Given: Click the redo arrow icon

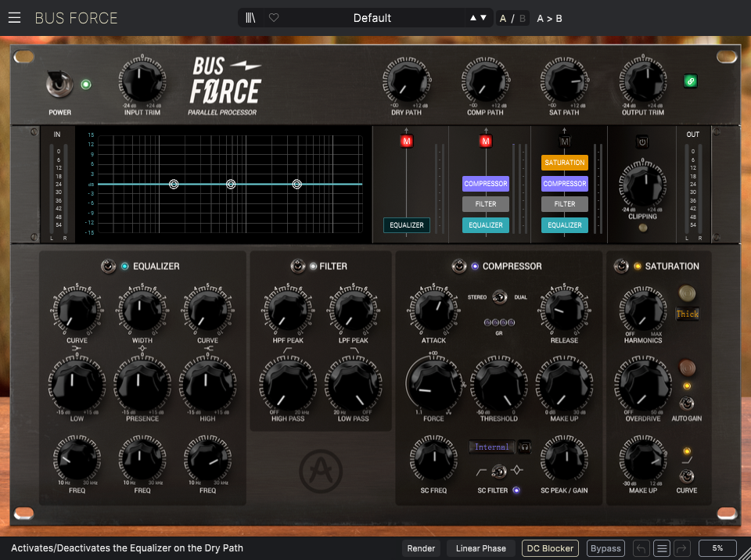Looking at the screenshot, I should pos(682,548).
